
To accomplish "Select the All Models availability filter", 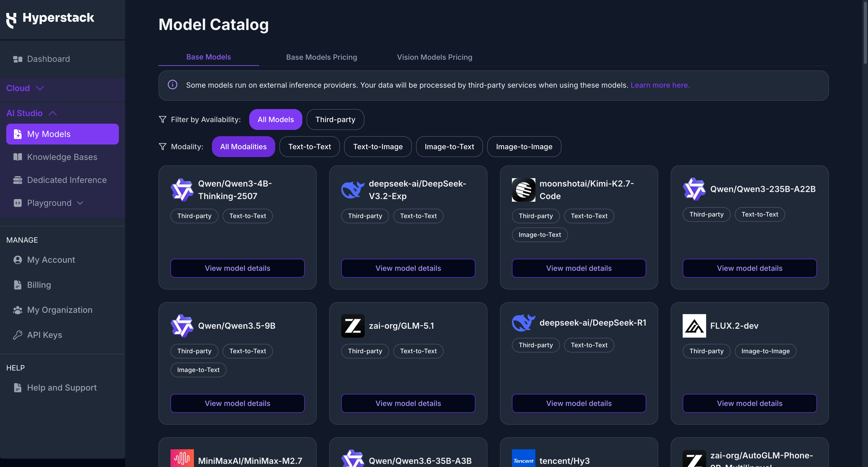I will (x=276, y=119).
